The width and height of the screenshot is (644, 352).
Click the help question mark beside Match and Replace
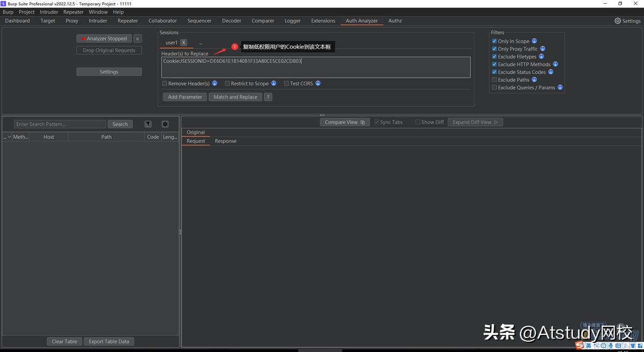(x=267, y=97)
